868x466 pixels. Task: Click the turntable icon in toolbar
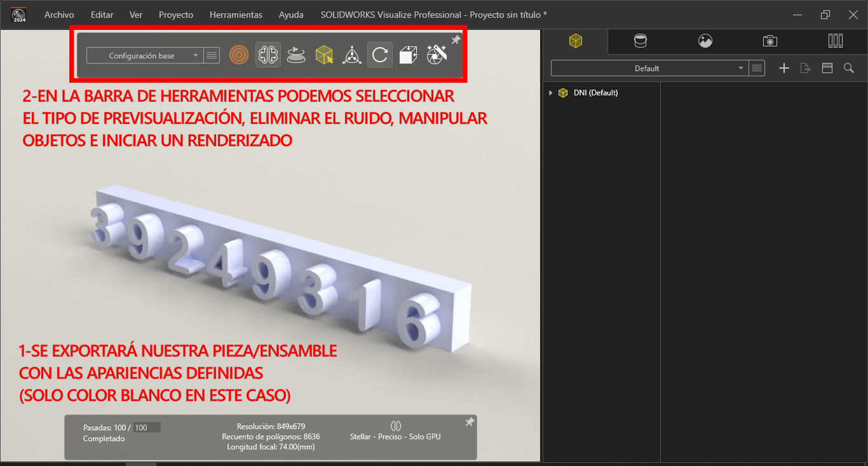(295, 55)
